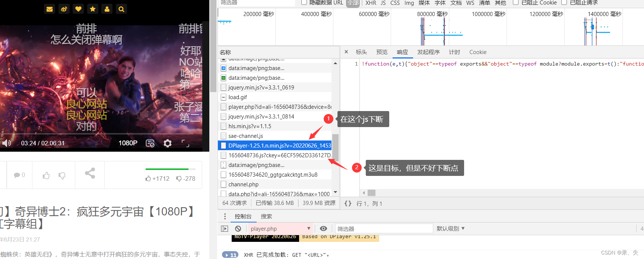Image resolution: width=644 pixels, height=259 pixels.
Task: Open the 响应 response tab
Action: point(402,52)
